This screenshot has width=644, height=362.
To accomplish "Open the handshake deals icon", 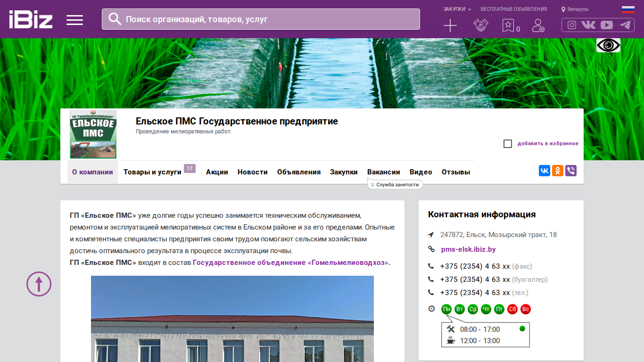I will click(x=480, y=25).
